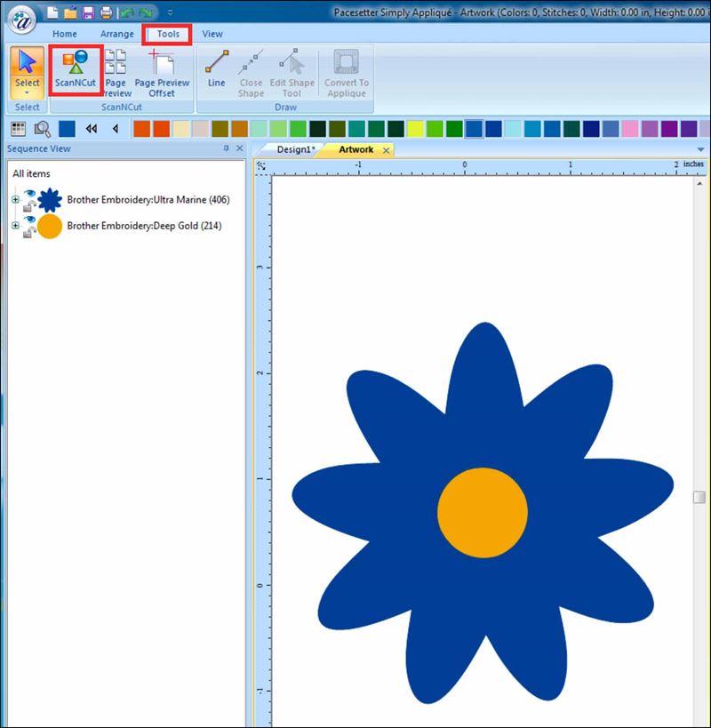Image resolution: width=711 pixels, height=728 pixels.
Task: Open the View ribbon tab
Action: [x=212, y=34]
